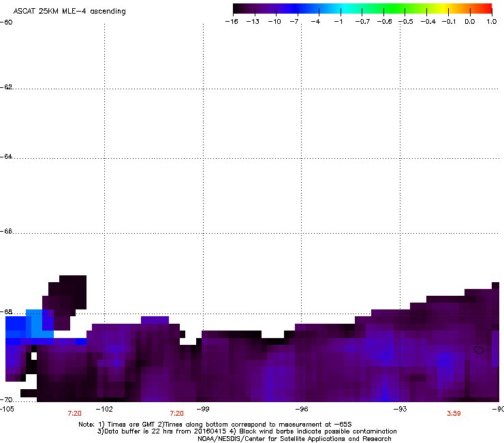Viewport: 504px width, 443px height.
Task: Click the -64 latitude label
Action: 6,157
